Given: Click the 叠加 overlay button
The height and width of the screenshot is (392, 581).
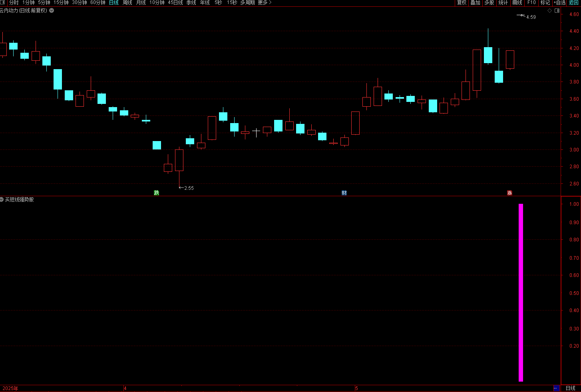Looking at the screenshot, I should (x=476, y=2).
